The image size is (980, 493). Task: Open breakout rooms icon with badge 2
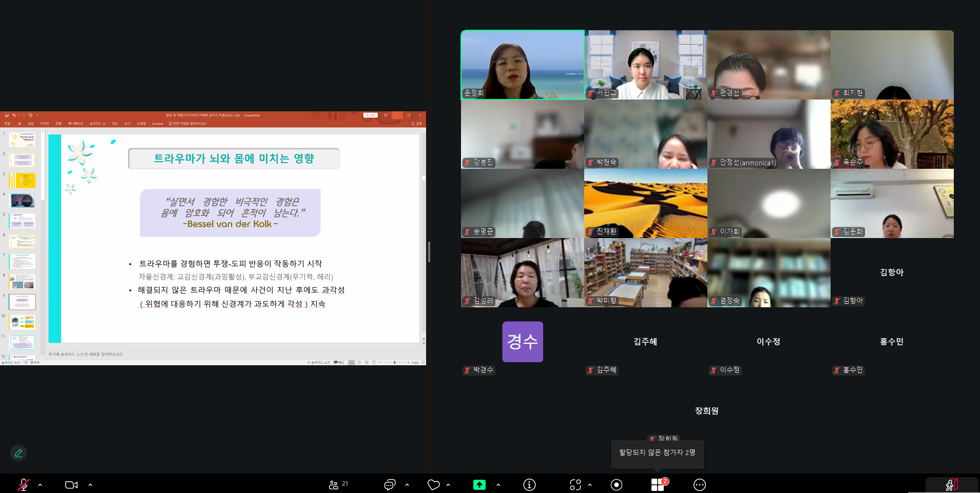click(x=658, y=484)
